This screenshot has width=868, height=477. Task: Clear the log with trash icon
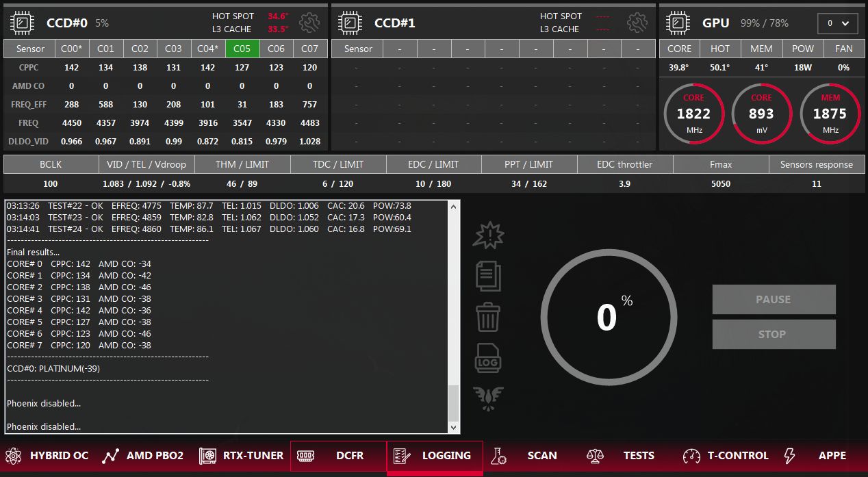coord(488,317)
